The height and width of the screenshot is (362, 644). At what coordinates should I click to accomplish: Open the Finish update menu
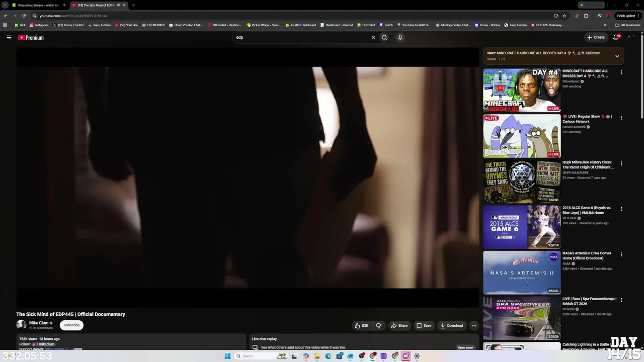(x=628, y=16)
